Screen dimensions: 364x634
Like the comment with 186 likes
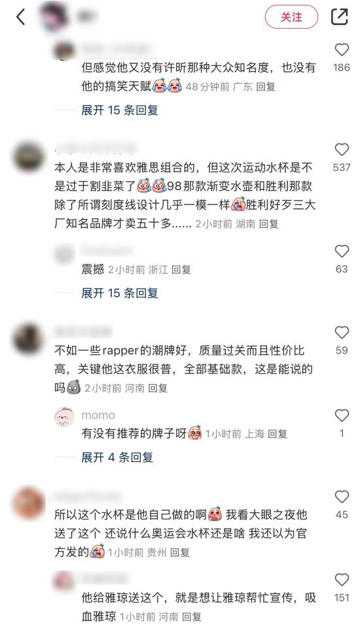342,50
